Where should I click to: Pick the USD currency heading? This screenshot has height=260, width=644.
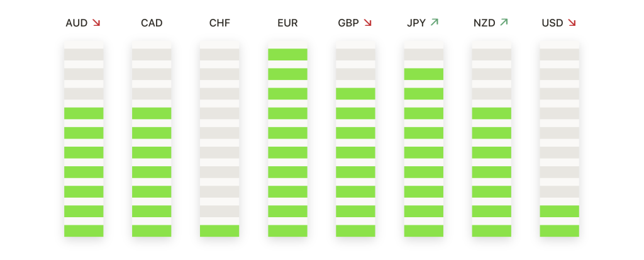[x=552, y=23]
